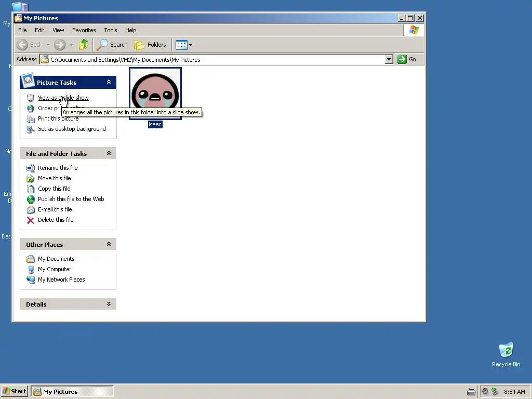The image size is (532, 399).
Task: Click the Start button
Action: point(15,391)
